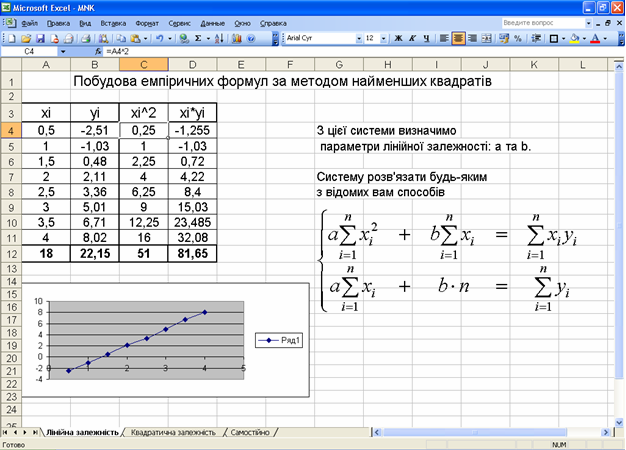Viewport: 626px width, 450px height.
Task: Click the vertical scrollbar down arrow
Action: point(619,422)
